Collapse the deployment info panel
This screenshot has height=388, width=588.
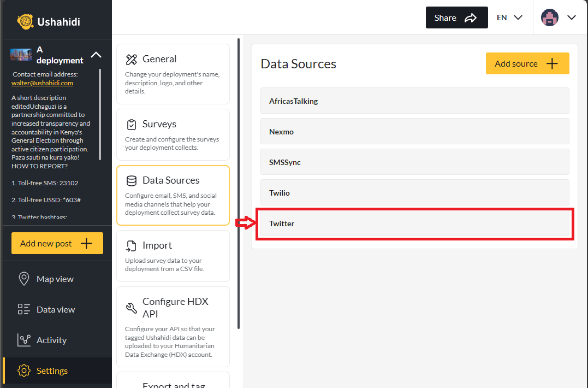click(x=96, y=55)
